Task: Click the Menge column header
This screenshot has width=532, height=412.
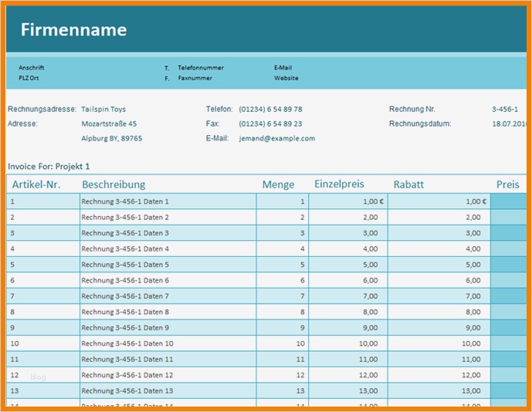Action: [x=278, y=184]
